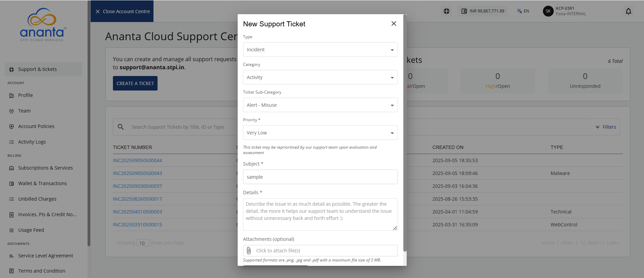Open the Support & tickets menu item

point(43,69)
